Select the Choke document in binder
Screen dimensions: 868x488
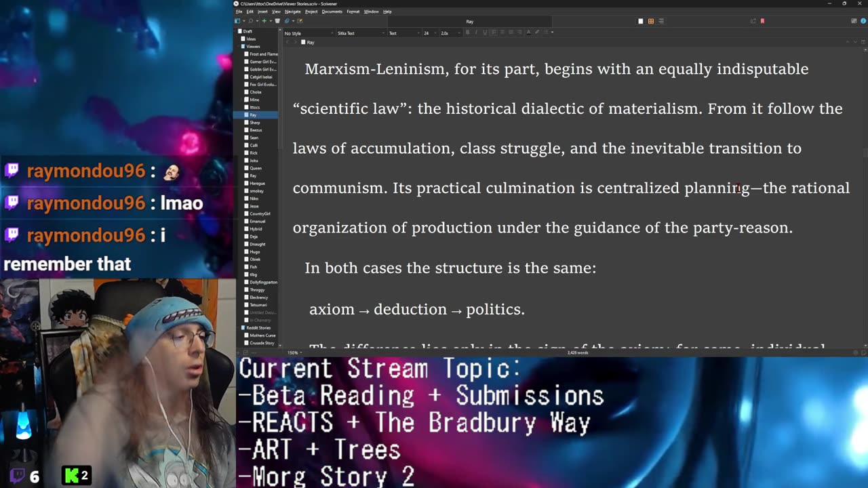click(256, 92)
